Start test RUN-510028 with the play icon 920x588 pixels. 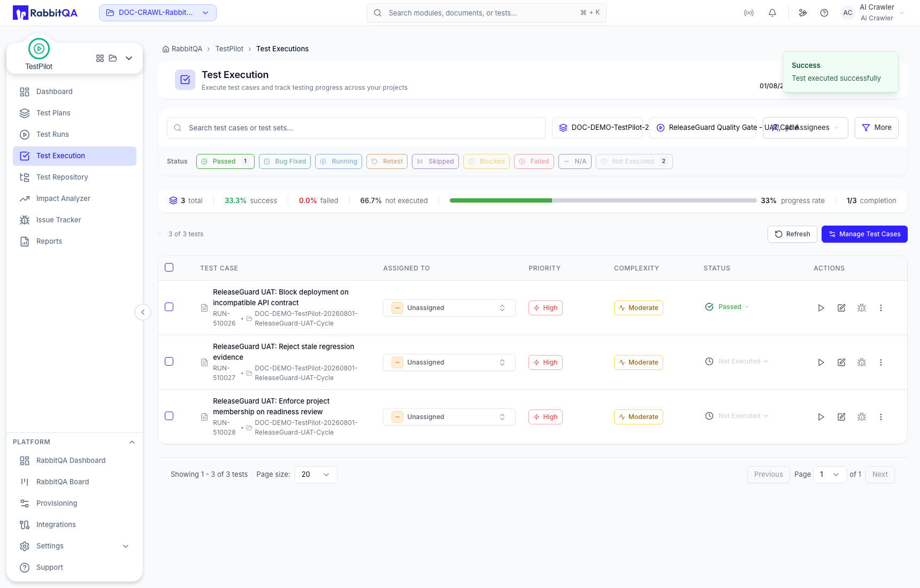[821, 417]
